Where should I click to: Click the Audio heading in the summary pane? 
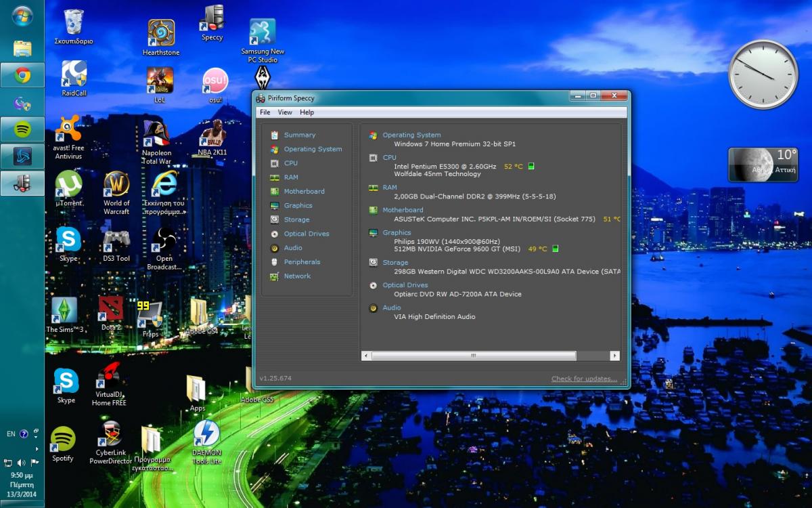[x=392, y=308]
